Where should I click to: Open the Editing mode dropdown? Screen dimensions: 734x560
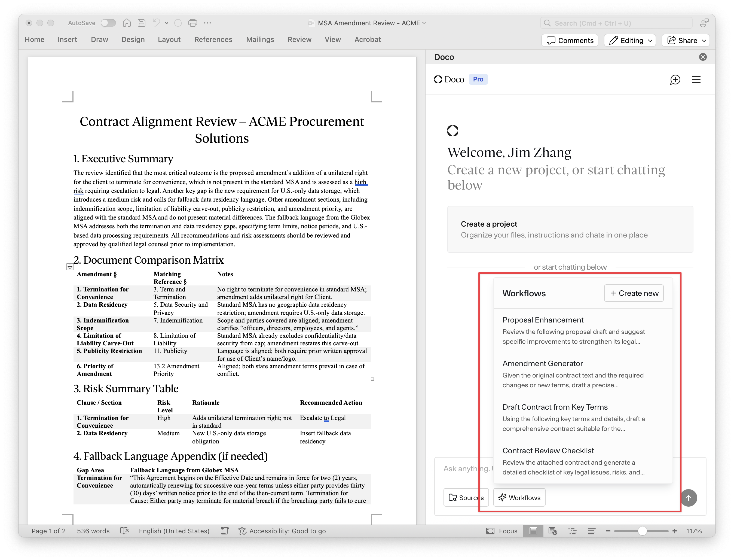(x=630, y=40)
